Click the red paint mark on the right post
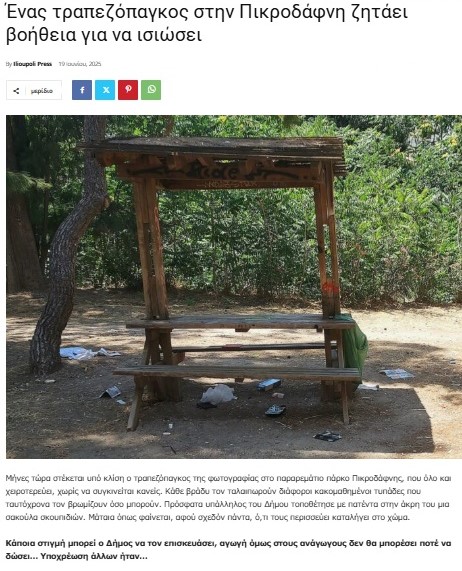 [x=331, y=287]
